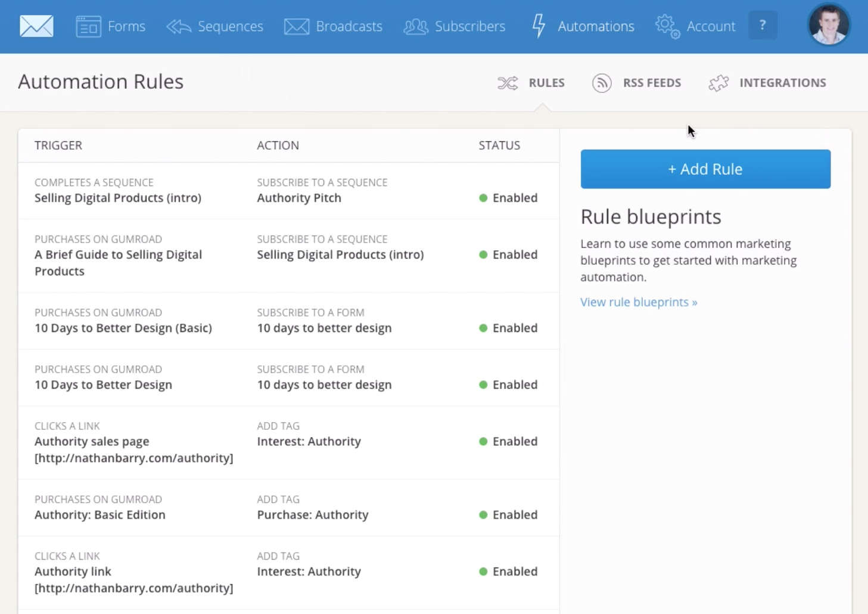Image resolution: width=868 pixels, height=614 pixels.
Task: Click the envelope logo home icon
Action: (x=36, y=26)
